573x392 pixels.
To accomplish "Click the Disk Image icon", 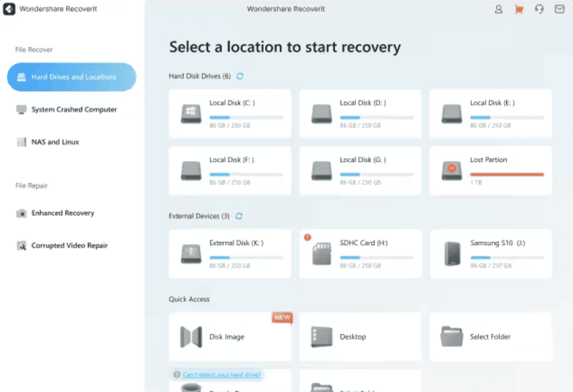I will point(191,337).
